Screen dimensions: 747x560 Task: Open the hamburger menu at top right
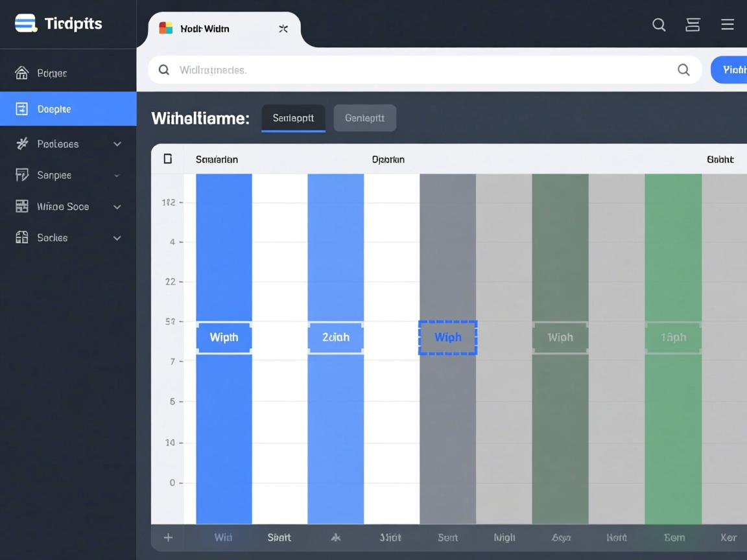pyautogui.click(x=728, y=25)
